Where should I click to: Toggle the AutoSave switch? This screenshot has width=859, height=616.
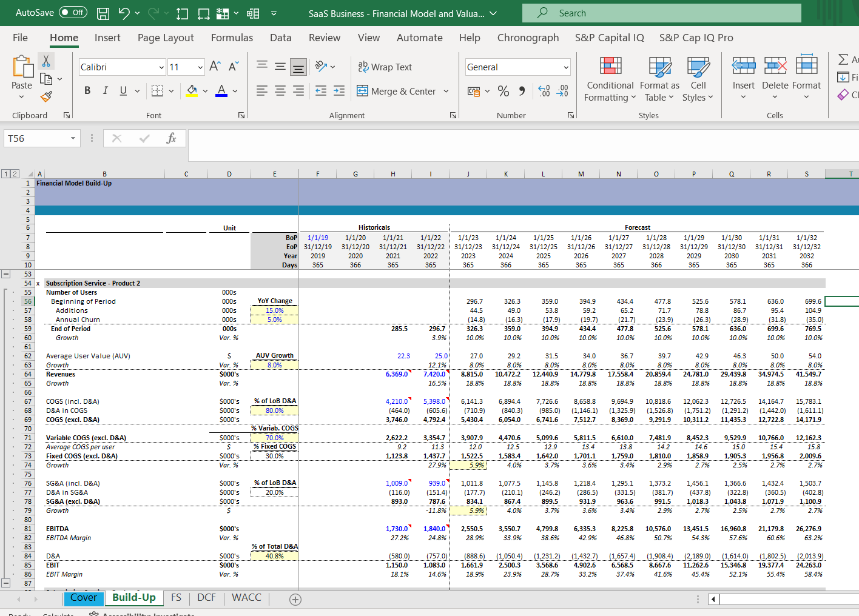[x=73, y=13]
